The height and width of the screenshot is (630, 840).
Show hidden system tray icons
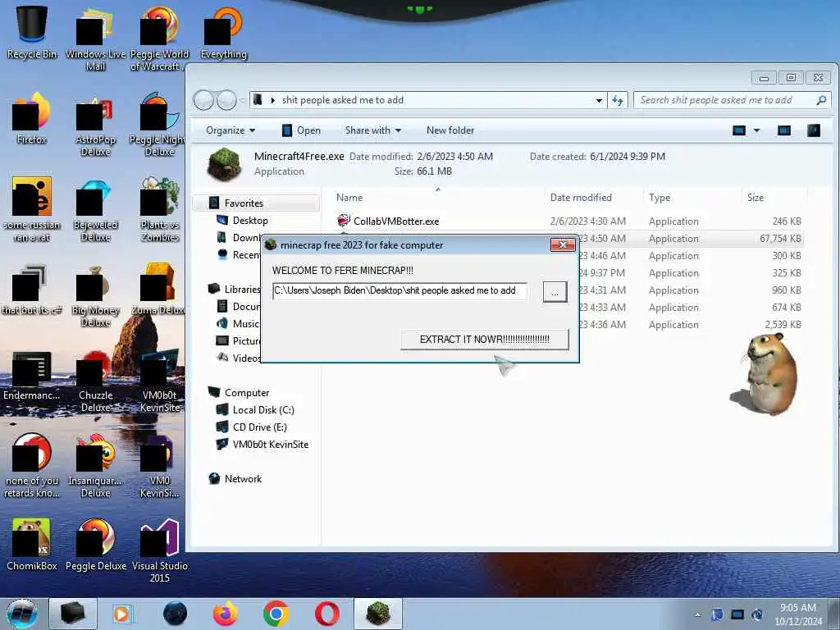tap(697, 614)
